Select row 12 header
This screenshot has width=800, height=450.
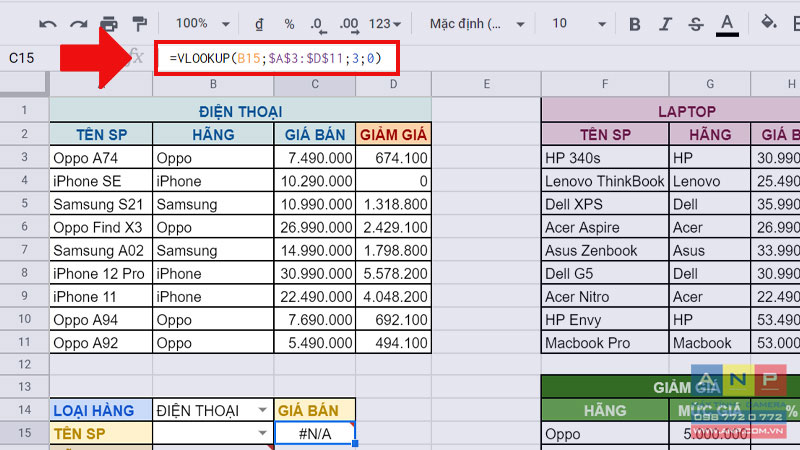(x=24, y=364)
